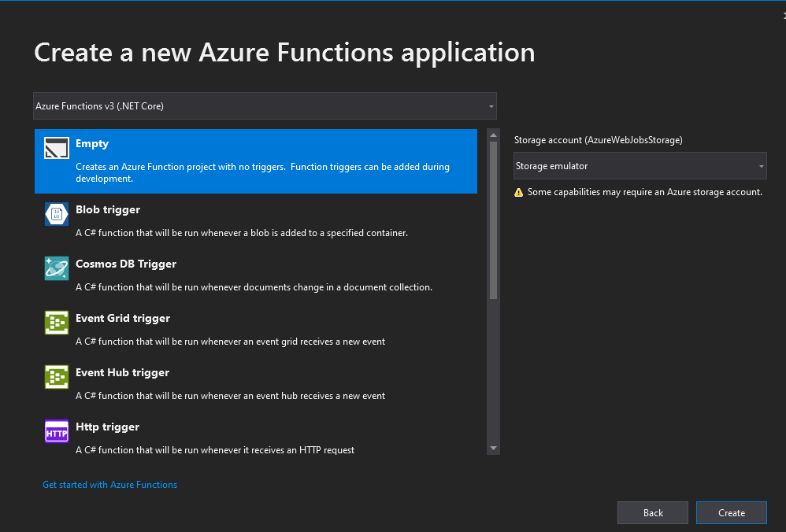Open 'Get started with Azure Functions' link
The image size is (786, 532).
tap(109, 484)
